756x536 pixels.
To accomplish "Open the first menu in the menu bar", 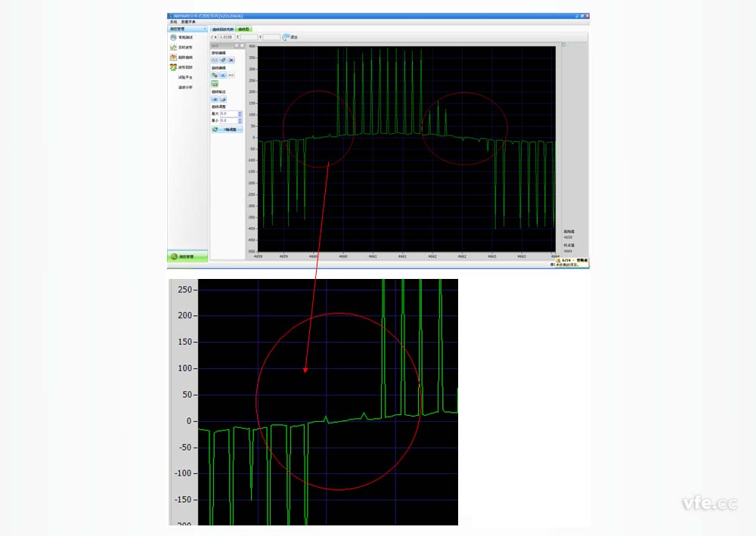I will click(173, 22).
